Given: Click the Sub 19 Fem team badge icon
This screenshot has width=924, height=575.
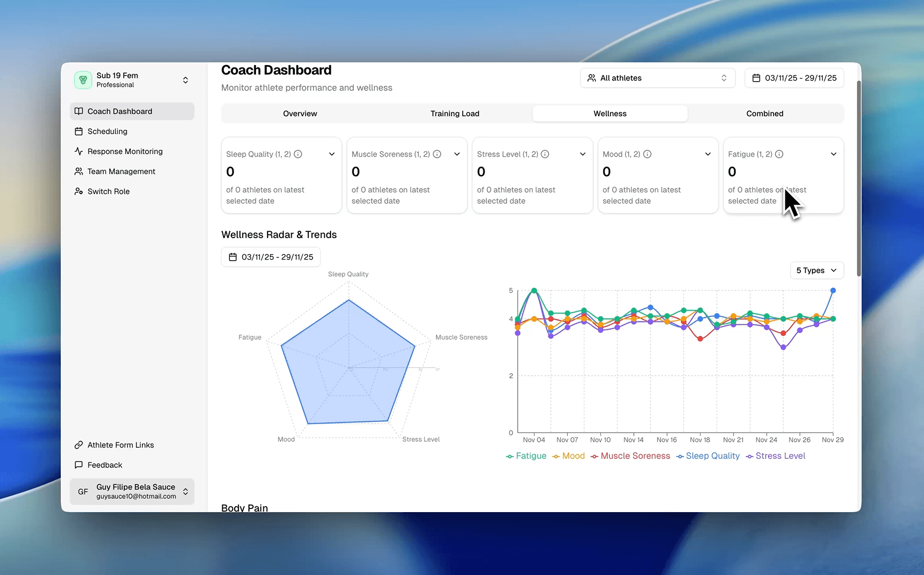Looking at the screenshot, I should coord(83,80).
